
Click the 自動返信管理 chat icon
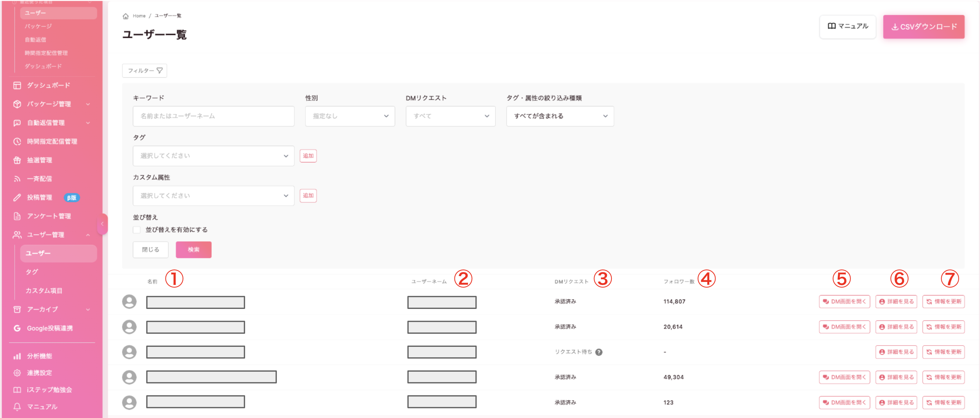coord(17,123)
